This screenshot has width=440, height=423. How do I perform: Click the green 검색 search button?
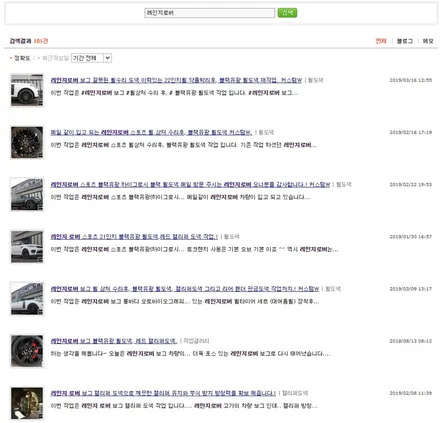(287, 13)
